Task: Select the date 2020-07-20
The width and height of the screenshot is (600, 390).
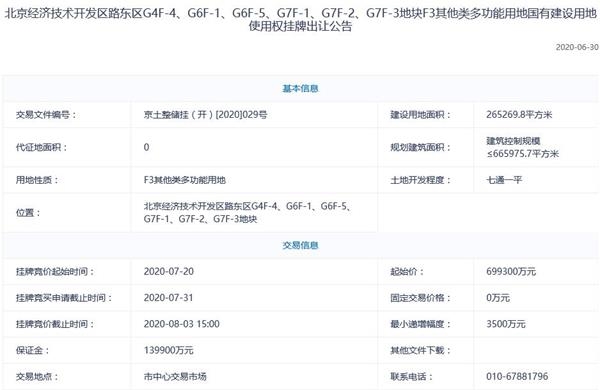Action: coord(169,271)
